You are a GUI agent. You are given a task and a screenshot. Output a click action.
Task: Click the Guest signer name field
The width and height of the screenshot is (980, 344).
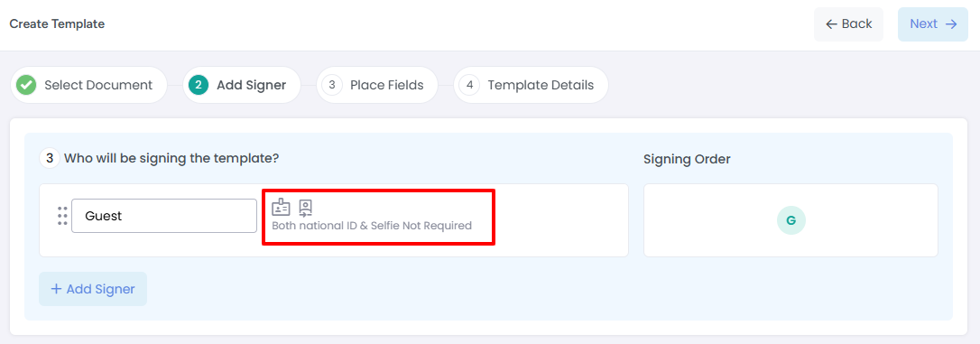[163, 216]
